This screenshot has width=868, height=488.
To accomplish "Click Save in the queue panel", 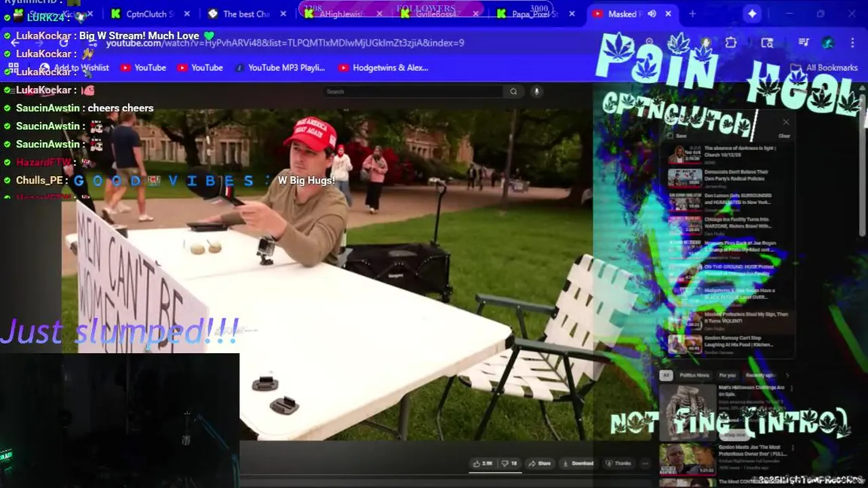I will [677, 136].
